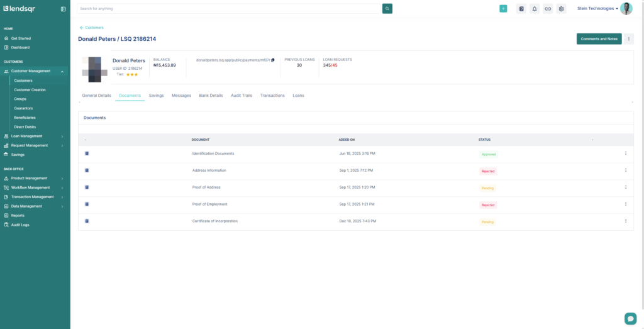Click Pending badge on Proof of Address row
This screenshot has height=329, width=644.
click(487, 188)
